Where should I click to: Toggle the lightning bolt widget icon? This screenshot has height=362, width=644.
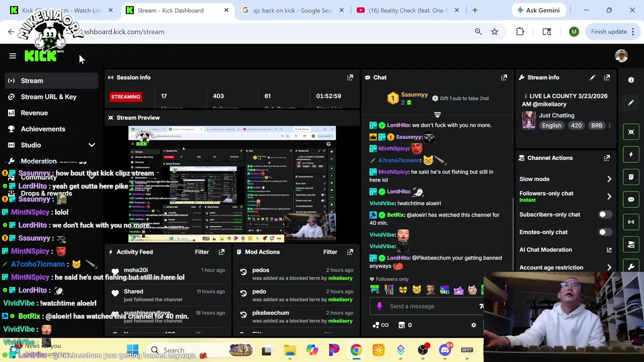coord(631,154)
